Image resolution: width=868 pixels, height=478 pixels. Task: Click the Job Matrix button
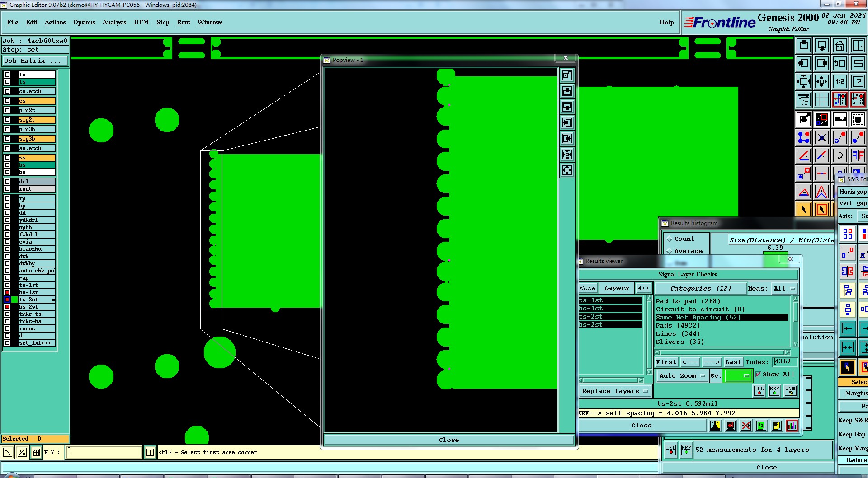[35, 61]
